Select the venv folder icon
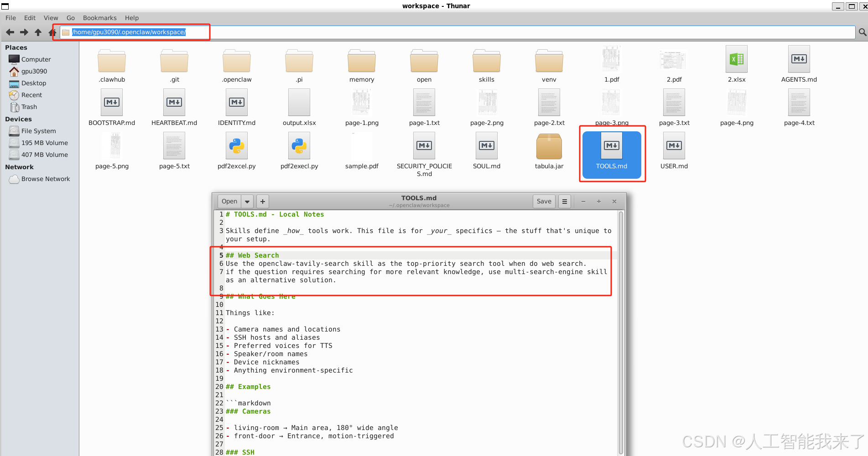This screenshot has height=456, width=868. click(549, 61)
